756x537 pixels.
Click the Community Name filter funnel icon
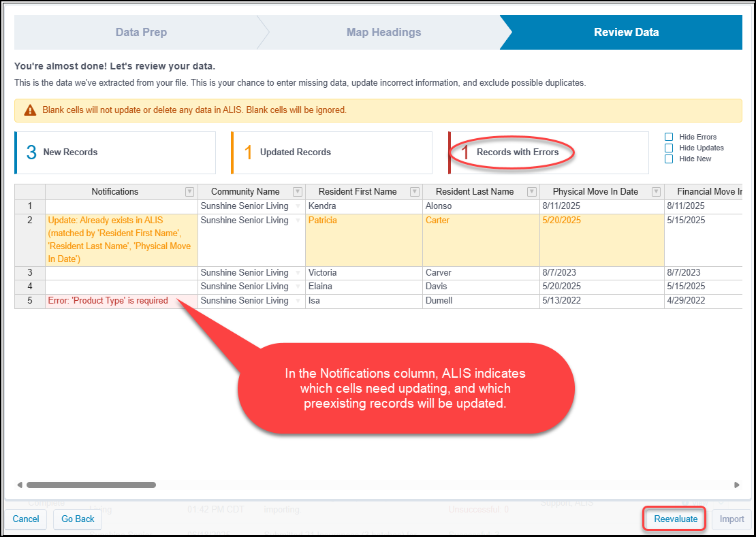(298, 191)
